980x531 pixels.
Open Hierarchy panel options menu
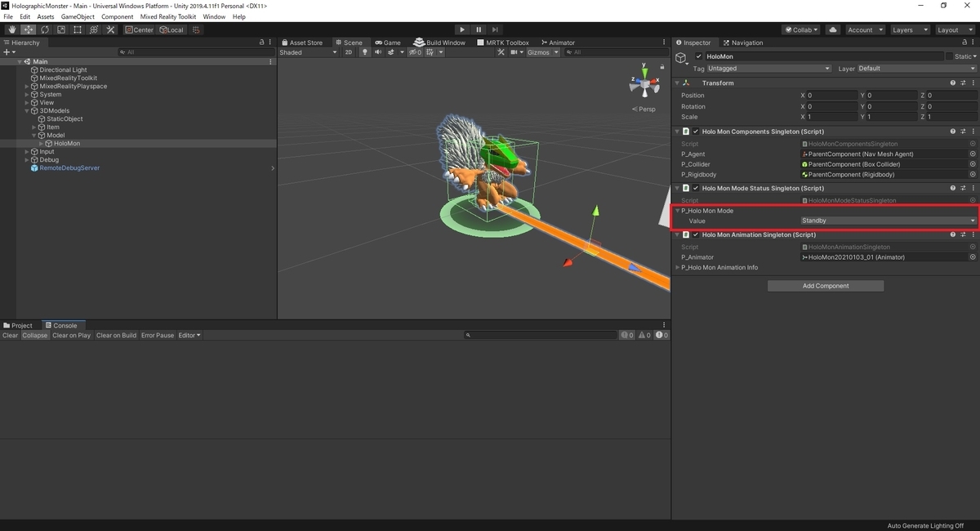271,42
